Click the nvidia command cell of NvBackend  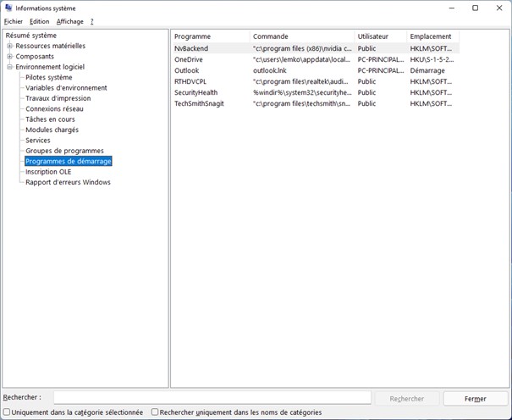[x=302, y=48]
